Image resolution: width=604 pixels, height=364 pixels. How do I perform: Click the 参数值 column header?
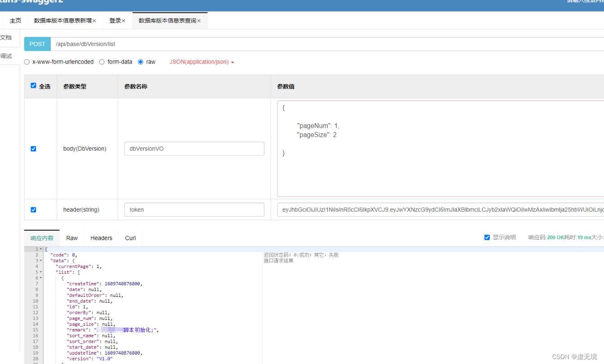tap(286, 86)
